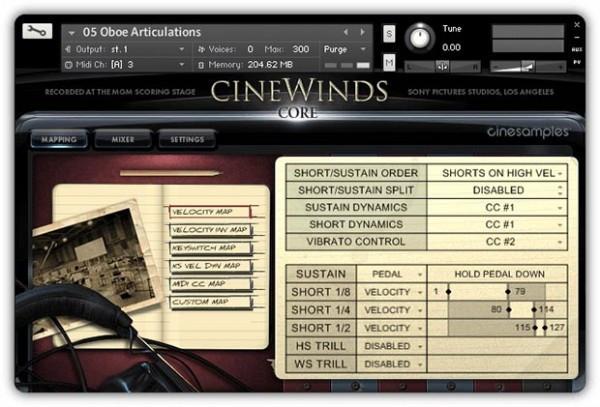The width and height of the screenshot is (600, 407).
Task: Select the Keyswitch Map preset
Action: 210,248
